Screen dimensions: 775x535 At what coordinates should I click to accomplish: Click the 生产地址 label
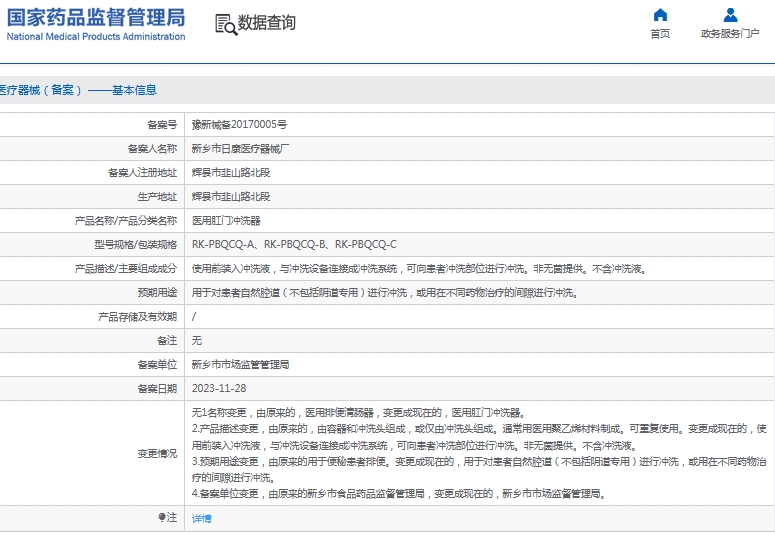click(x=157, y=197)
